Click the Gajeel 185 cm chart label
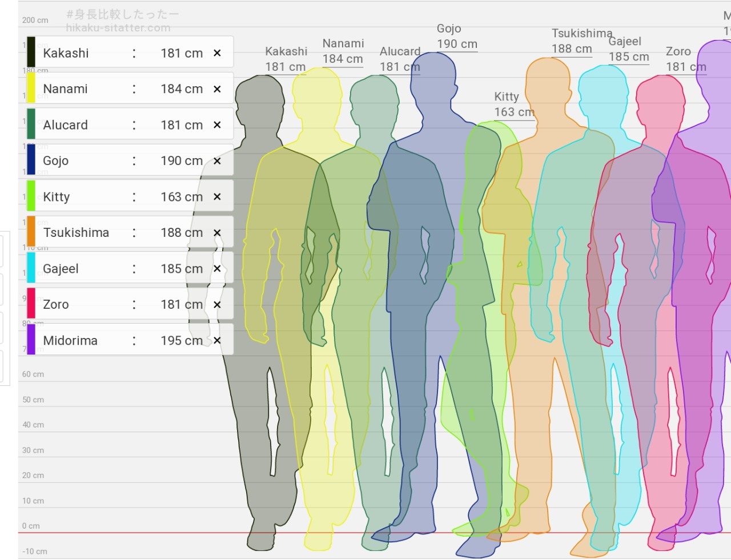731x560 pixels. pyautogui.click(x=629, y=49)
